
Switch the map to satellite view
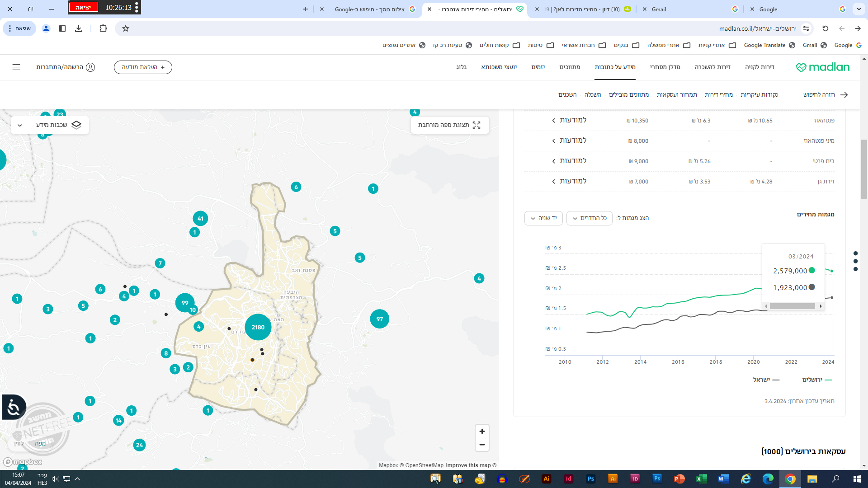(x=19, y=444)
